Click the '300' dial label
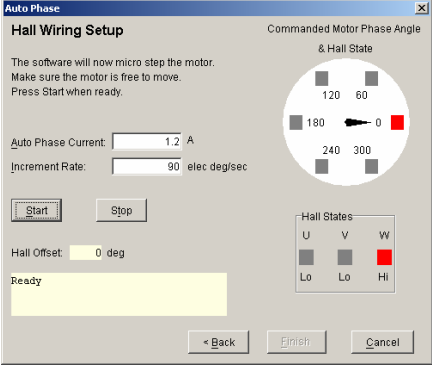The height and width of the screenshot is (365, 432). pyautogui.click(x=362, y=150)
